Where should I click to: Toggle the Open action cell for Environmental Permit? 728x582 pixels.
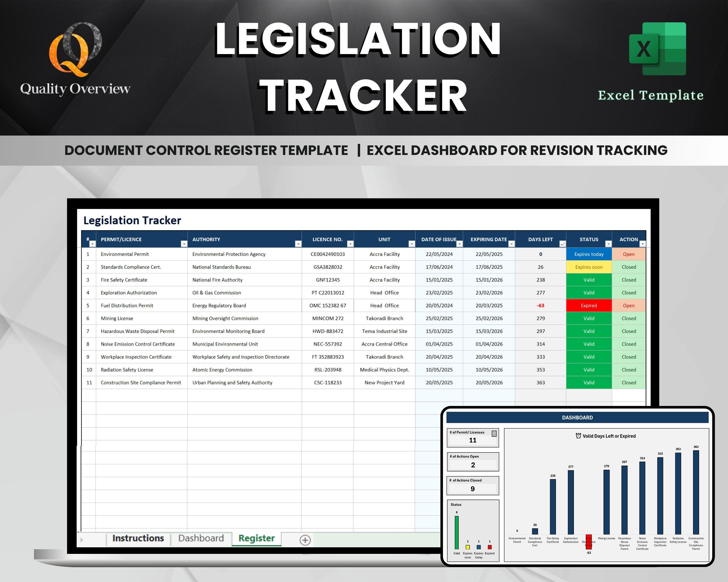[x=629, y=254]
